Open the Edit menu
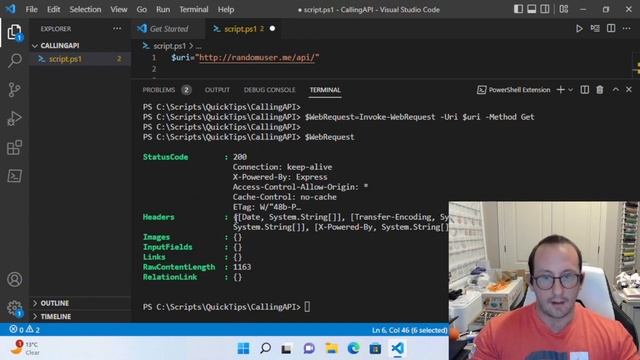This screenshot has height=360, width=640. pos(53,9)
